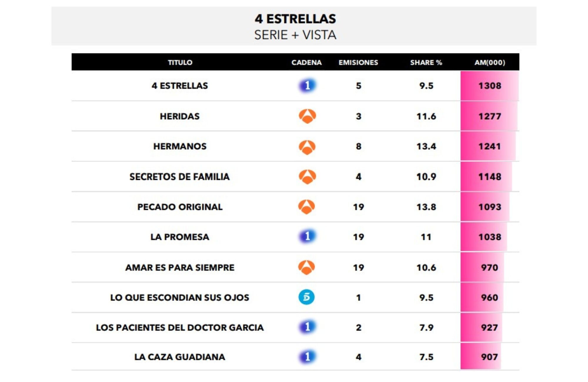The height and width of the screenshot is (382, 588).
Task: Click the EMISIONES column header
Action: pyautogui.click(x=358, y=62)
